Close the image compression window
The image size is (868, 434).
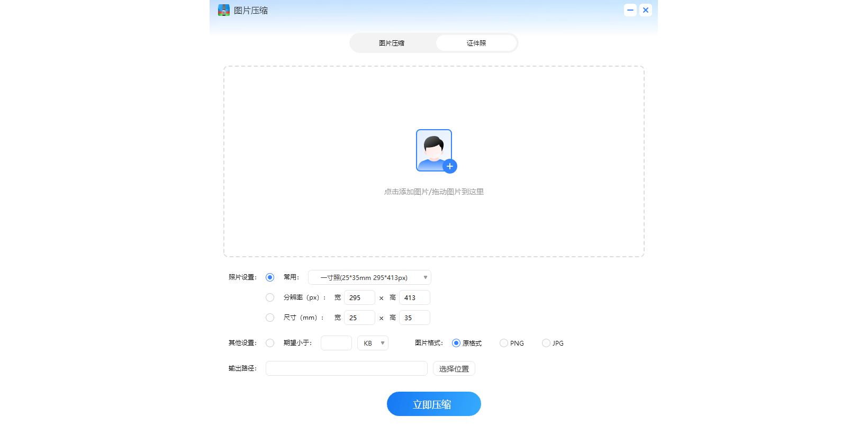tap(646, 10)
